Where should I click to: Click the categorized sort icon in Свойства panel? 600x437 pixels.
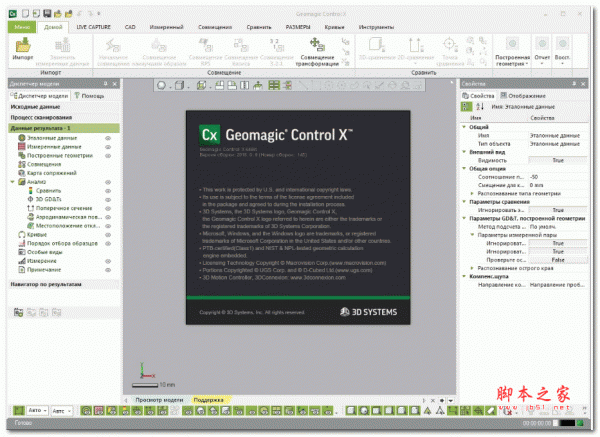click(x=466, y=106)
